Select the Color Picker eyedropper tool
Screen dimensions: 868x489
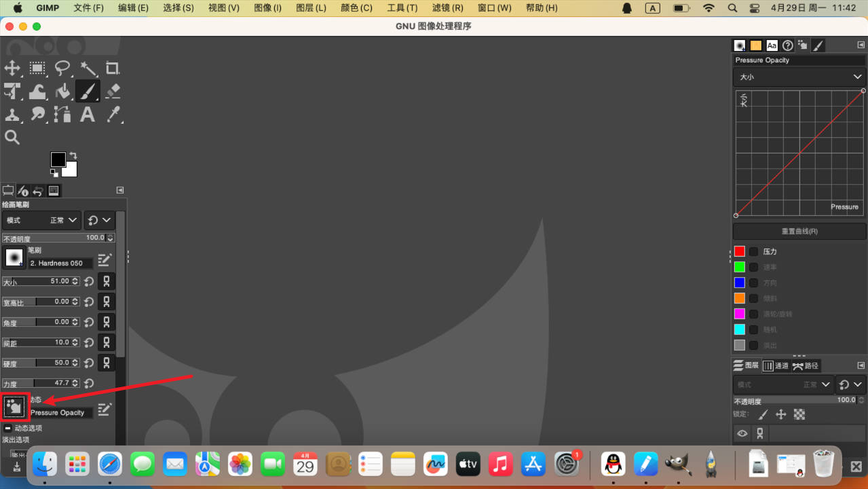tap(113, 114)
